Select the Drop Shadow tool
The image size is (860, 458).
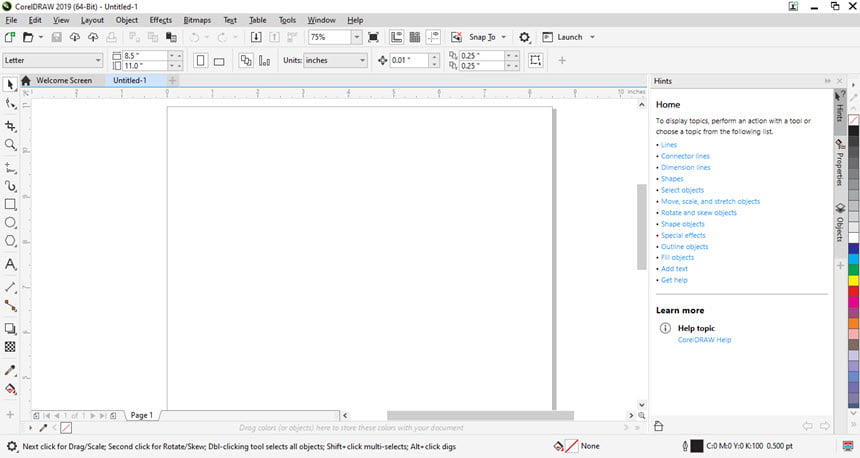point(10,329)
